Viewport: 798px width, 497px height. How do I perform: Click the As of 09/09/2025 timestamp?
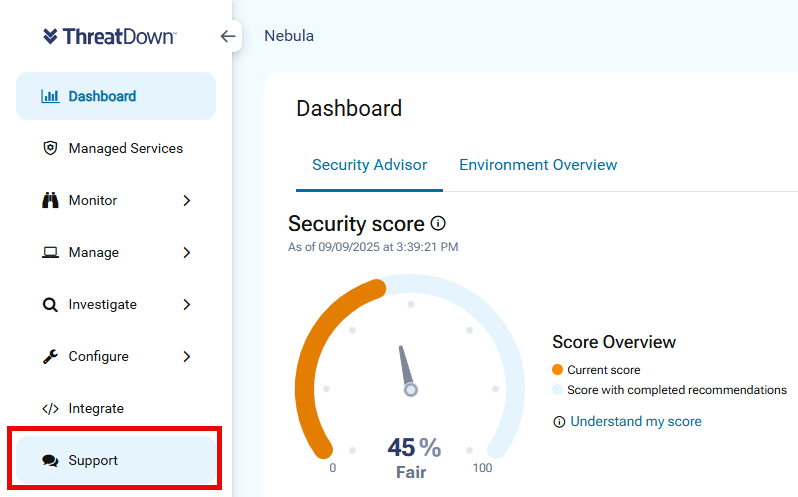[x=373, y=247]
